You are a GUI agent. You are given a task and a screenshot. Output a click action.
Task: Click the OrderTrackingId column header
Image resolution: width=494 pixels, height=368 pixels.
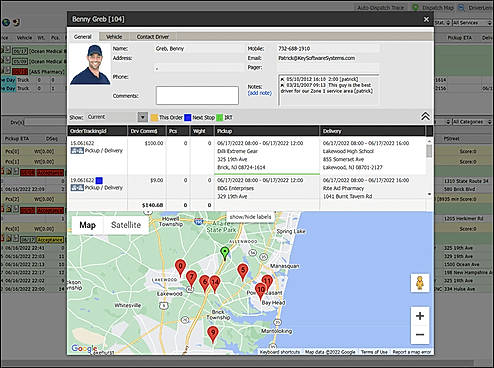point(97,131)
